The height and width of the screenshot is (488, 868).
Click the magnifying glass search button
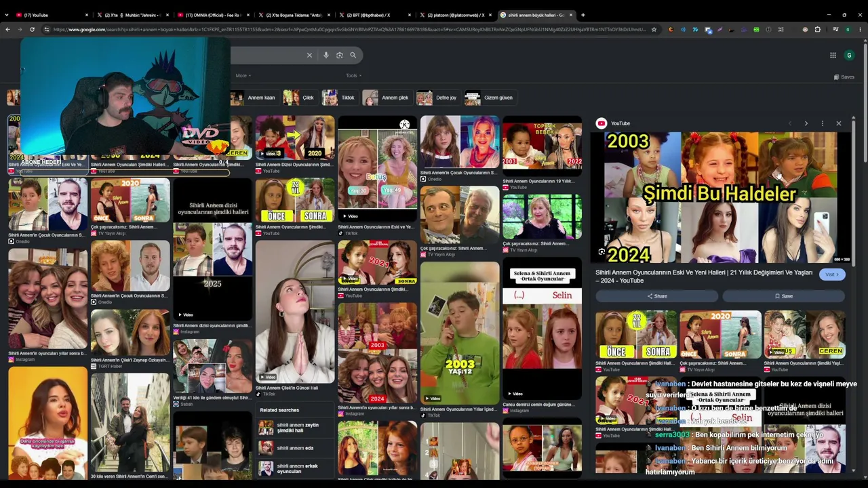pyautogui.click(x=353, y=55)
